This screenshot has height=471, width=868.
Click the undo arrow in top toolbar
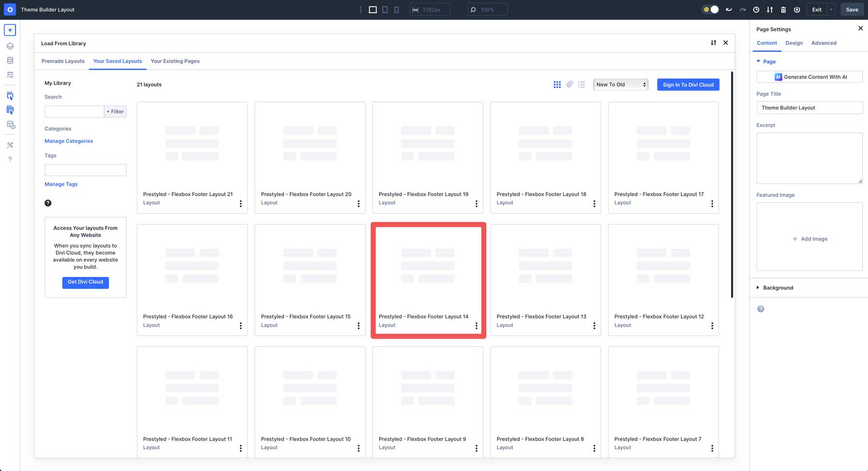[729, 10]
